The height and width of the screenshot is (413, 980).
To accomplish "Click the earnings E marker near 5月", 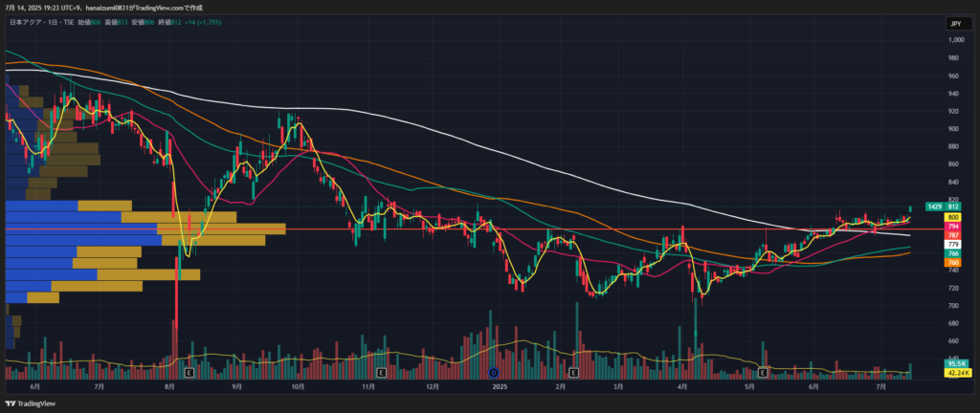I will 763,373.
